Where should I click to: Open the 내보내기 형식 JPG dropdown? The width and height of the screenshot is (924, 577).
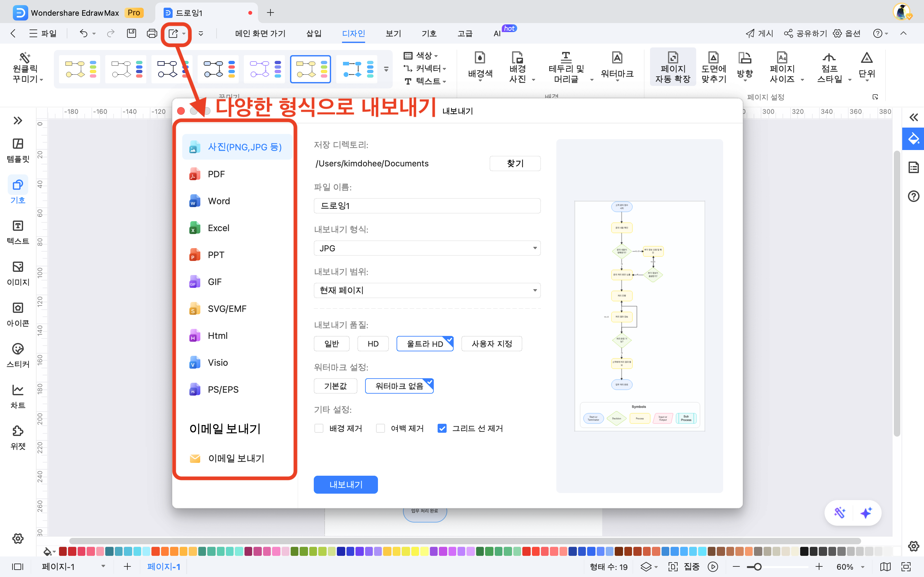(x=427, y=248)
